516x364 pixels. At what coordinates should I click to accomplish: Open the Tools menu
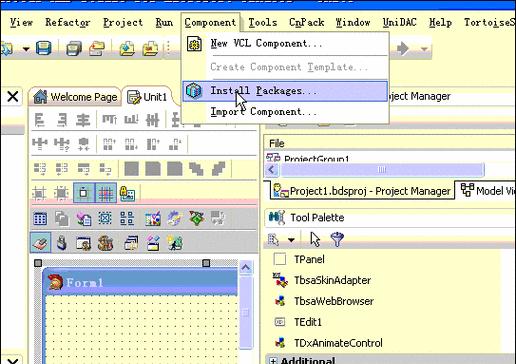point(263,22)
